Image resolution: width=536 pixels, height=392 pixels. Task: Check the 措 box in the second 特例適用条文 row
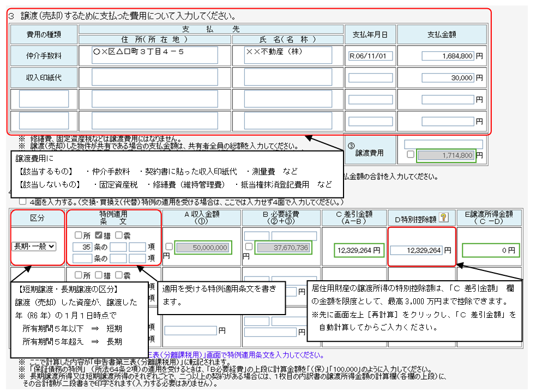tap(99, 275)
